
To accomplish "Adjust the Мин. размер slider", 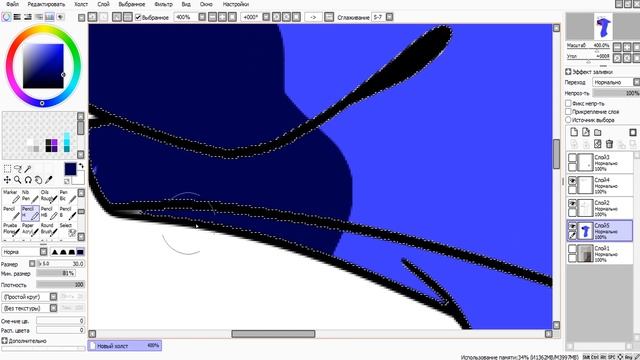I will coord(56,273).
